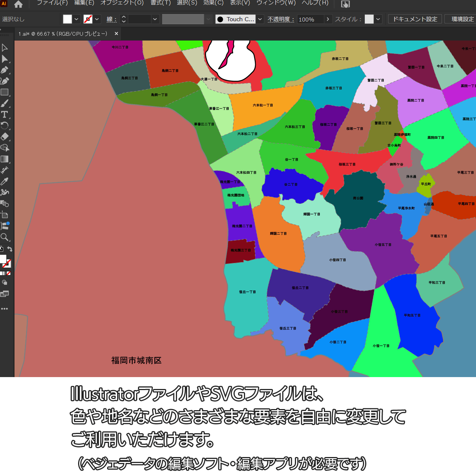Go to the Home screen icon
The height and width of the screenshot is (476, 476).
[18, 4]
